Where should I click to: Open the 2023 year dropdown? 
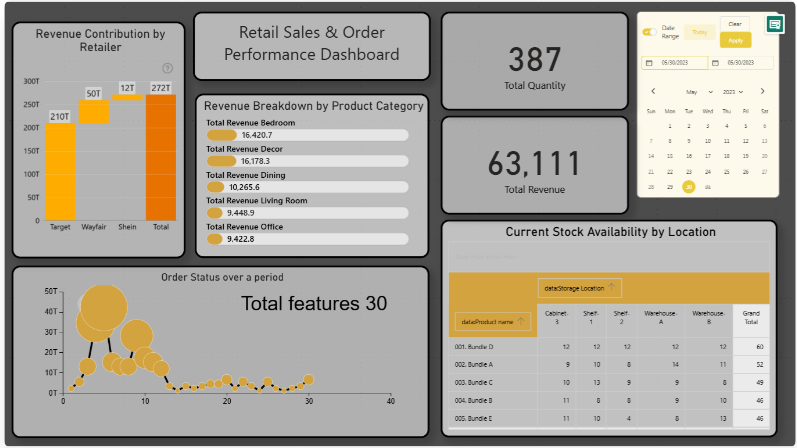tap(731, 91)
